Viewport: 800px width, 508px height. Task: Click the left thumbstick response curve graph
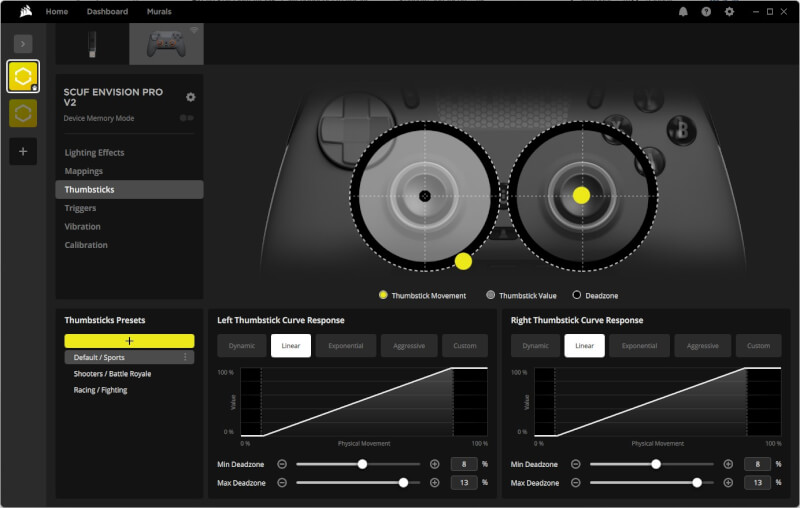[x=364, y=402]
